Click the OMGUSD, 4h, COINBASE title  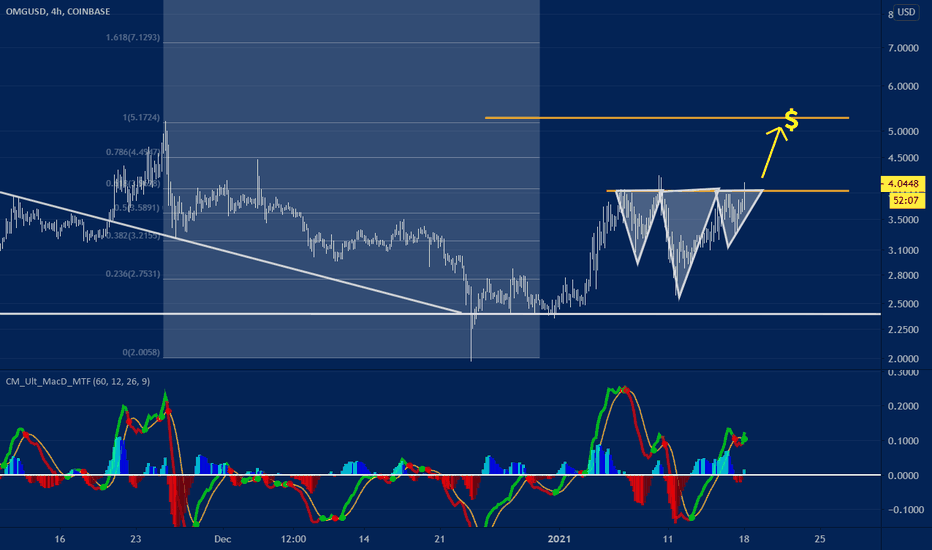(58, 11)
